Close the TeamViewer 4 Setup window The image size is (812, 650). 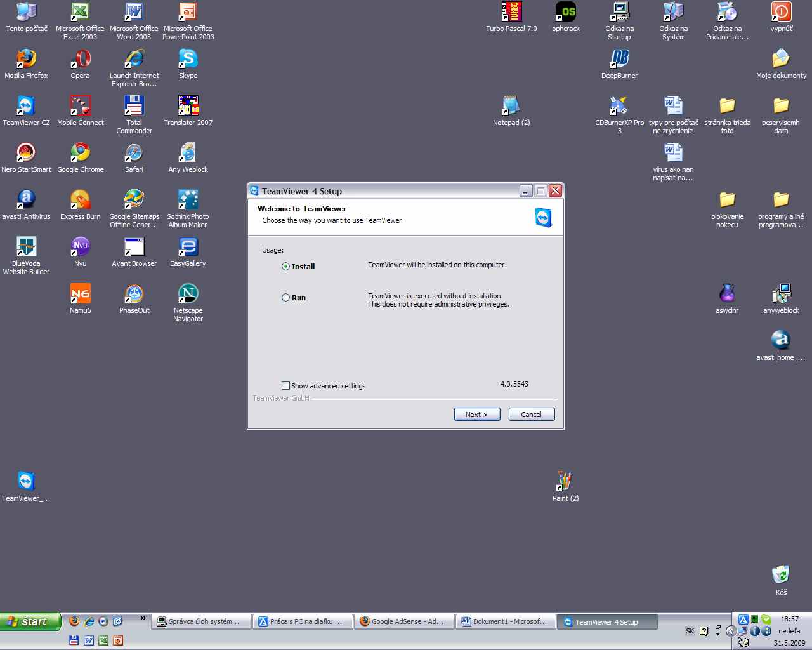pyautogui.click(x=556, y=190)
